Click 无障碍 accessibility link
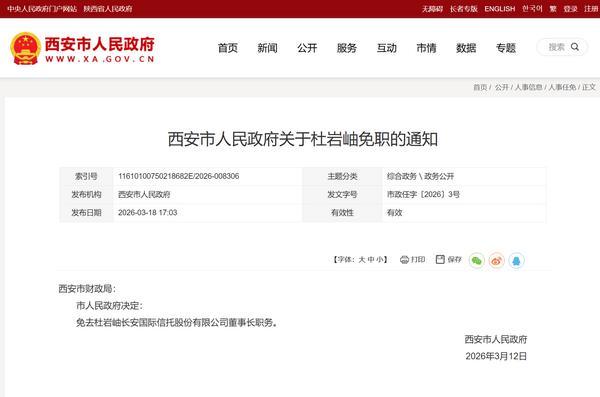This screenshot has height=397, width=600. tap(432, 9)
